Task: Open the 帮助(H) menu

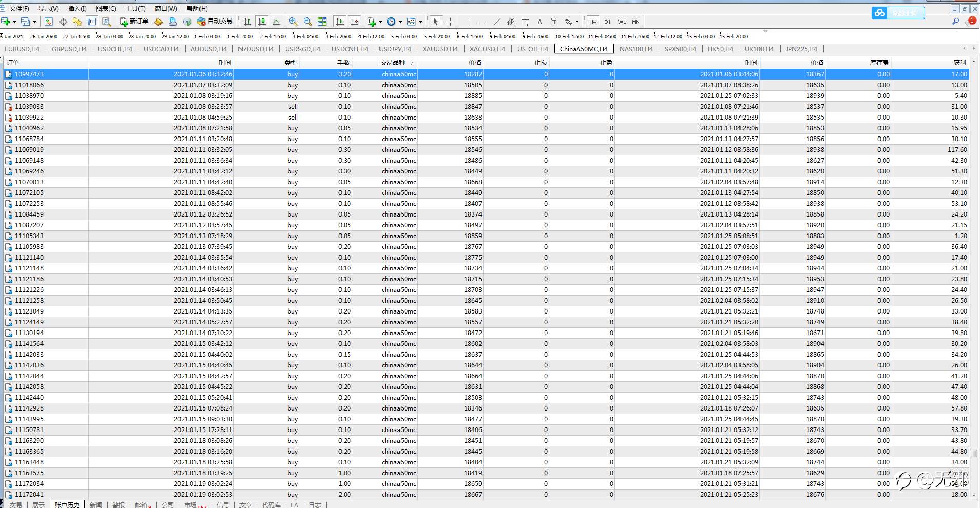Action: (197, 8)
